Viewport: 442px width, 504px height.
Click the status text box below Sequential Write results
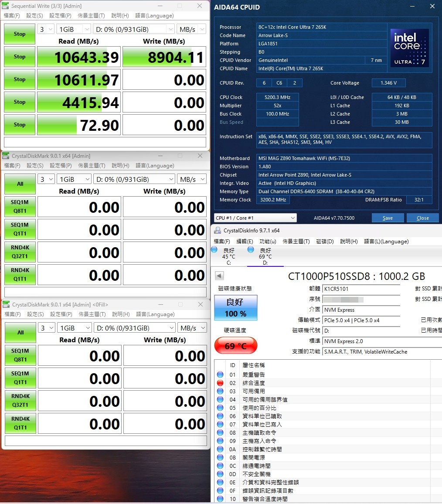click(x=105, y=142)
